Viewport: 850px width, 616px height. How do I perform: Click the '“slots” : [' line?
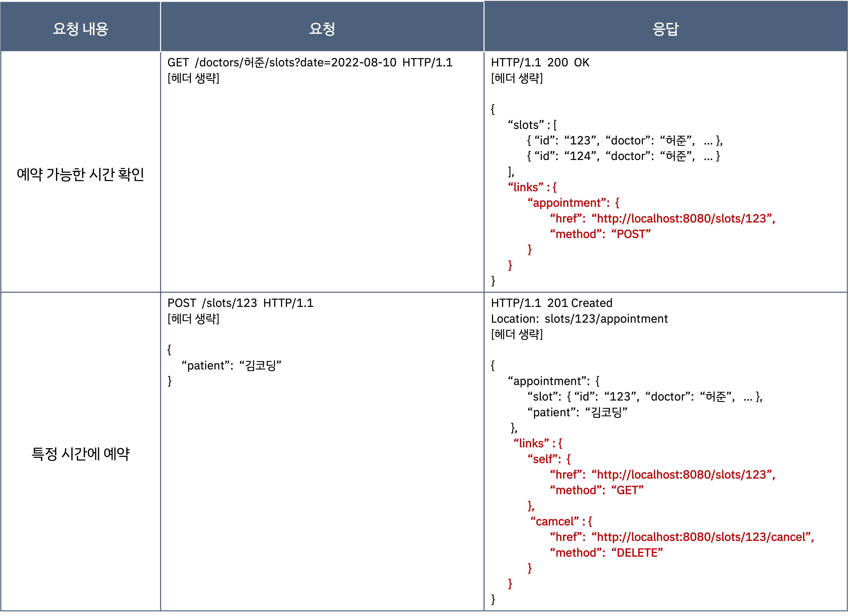click(533, 125)
